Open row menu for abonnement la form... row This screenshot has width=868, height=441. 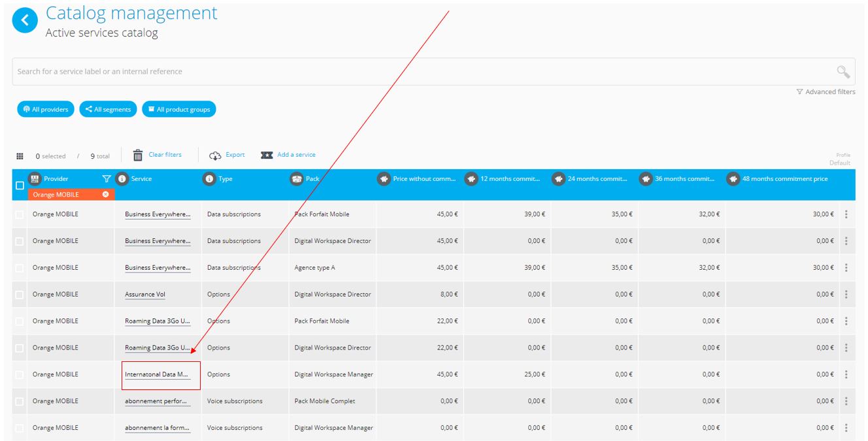846,428
